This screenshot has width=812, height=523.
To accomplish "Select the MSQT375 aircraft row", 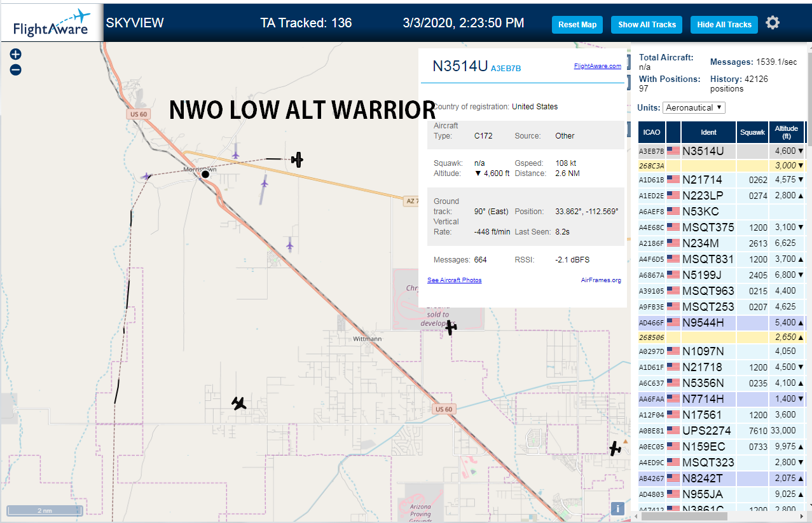I will pos(722,228).
